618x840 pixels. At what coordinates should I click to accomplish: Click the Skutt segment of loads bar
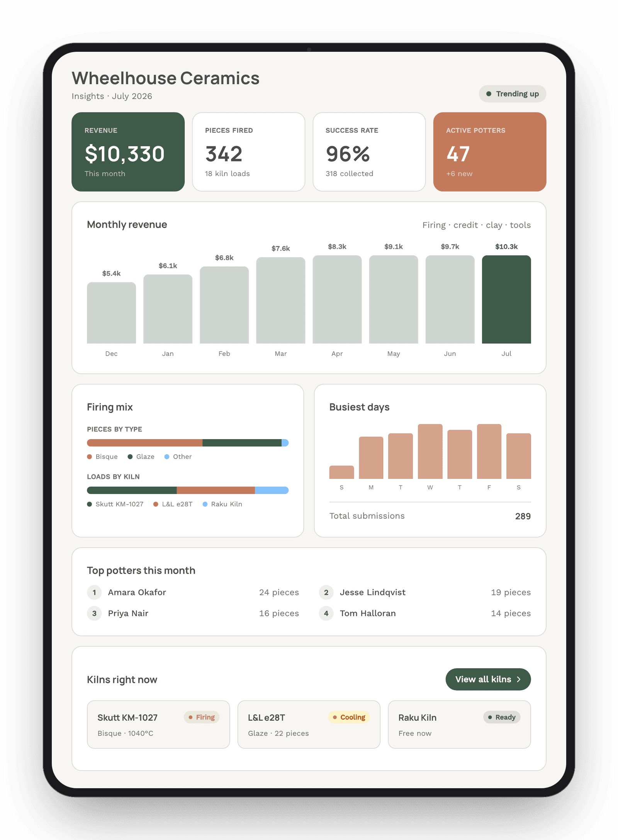[132, 490]
